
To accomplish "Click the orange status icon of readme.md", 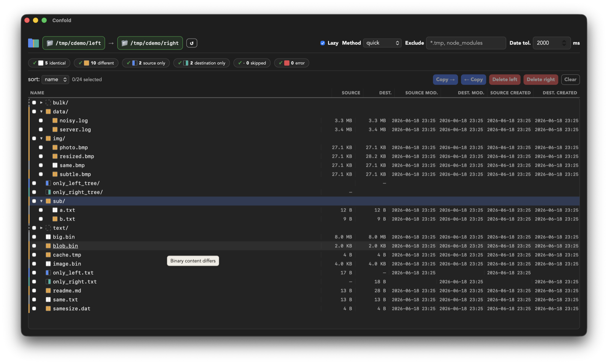I will click(x=48, y=291).
